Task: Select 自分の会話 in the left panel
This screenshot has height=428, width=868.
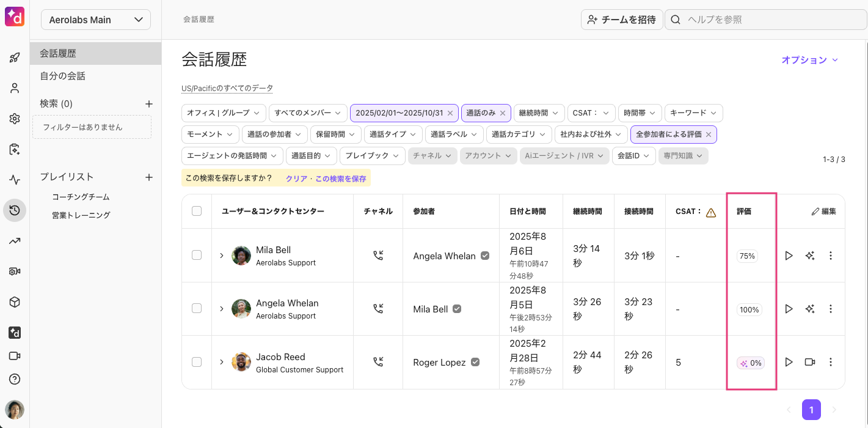Action: click(96, 76)
